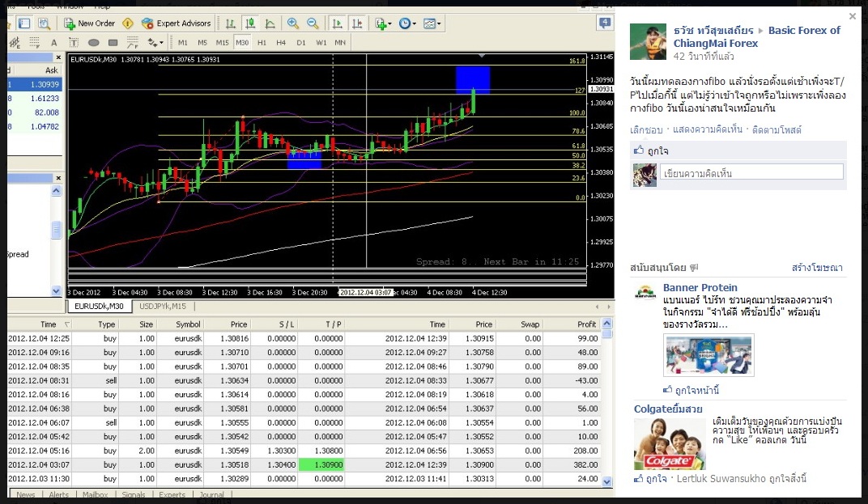The image size is (868, 504).
Task: Zoom in on the chart
Action: pos(293,23)
